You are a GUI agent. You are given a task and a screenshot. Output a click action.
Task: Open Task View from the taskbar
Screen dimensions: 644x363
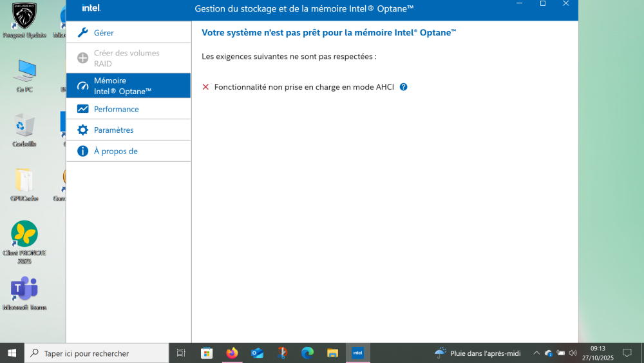(181, 353)
